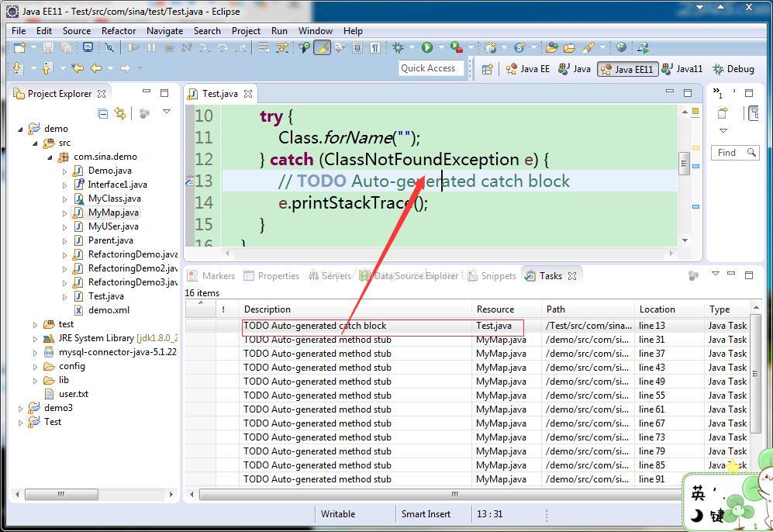Screen dimensions: 773x532
Task: Click the Tasks view filter icon
Action: click(693, 275)
